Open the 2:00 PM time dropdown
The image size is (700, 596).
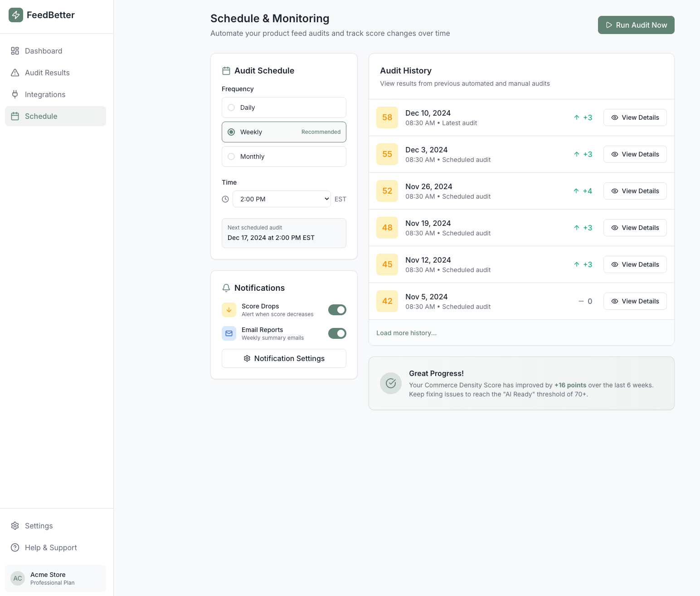tap(282, 199)
